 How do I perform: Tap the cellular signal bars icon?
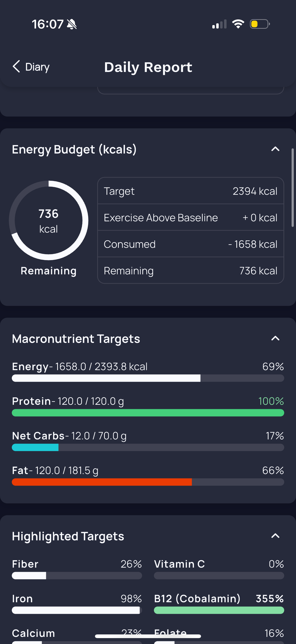[219, 24]
